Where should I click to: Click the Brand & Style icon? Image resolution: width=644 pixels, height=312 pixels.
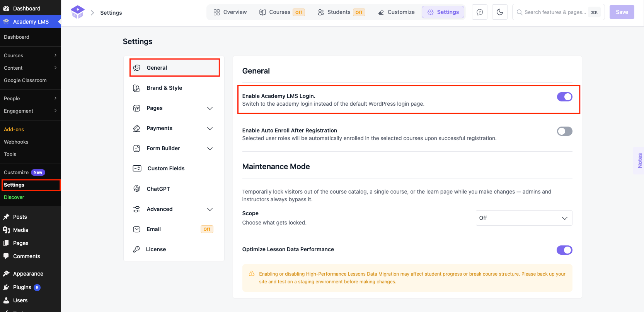pyautogui.click(x=137, y=88)
